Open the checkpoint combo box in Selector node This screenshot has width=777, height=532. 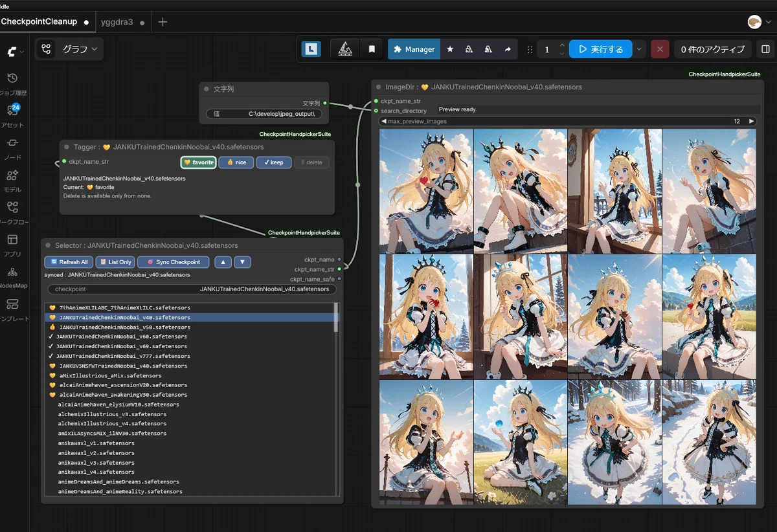192,289
